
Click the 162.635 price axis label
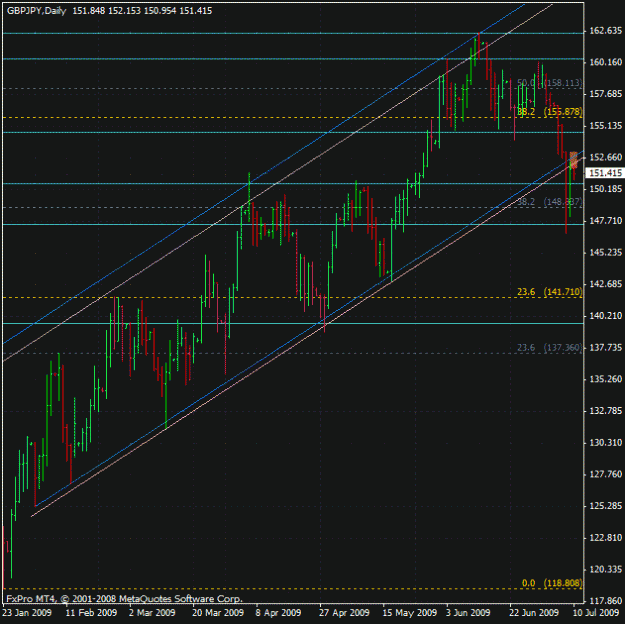pyautogui.click(x=605, y=31)
